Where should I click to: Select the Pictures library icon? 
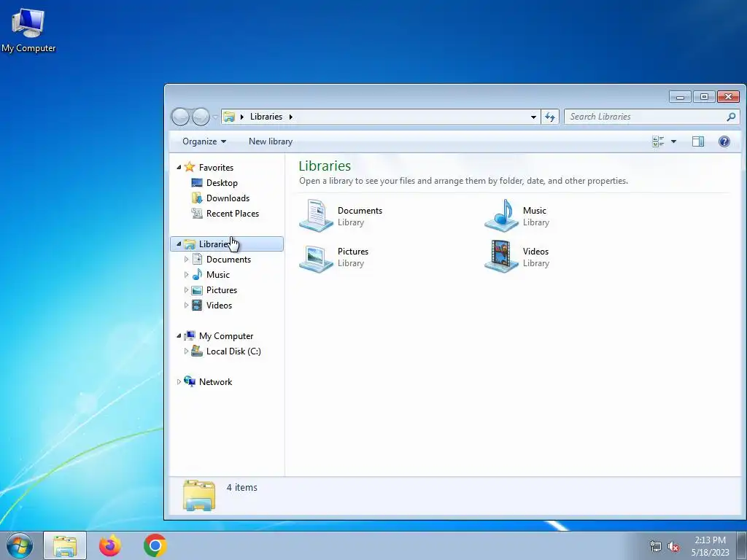click(x=316, y=257)
